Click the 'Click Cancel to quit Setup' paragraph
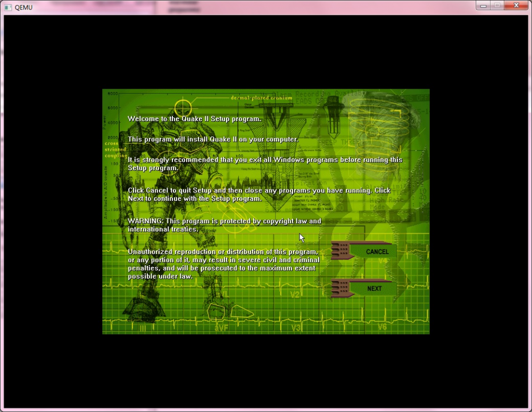This screenshot has width=532, height=412. coord(259,194)
